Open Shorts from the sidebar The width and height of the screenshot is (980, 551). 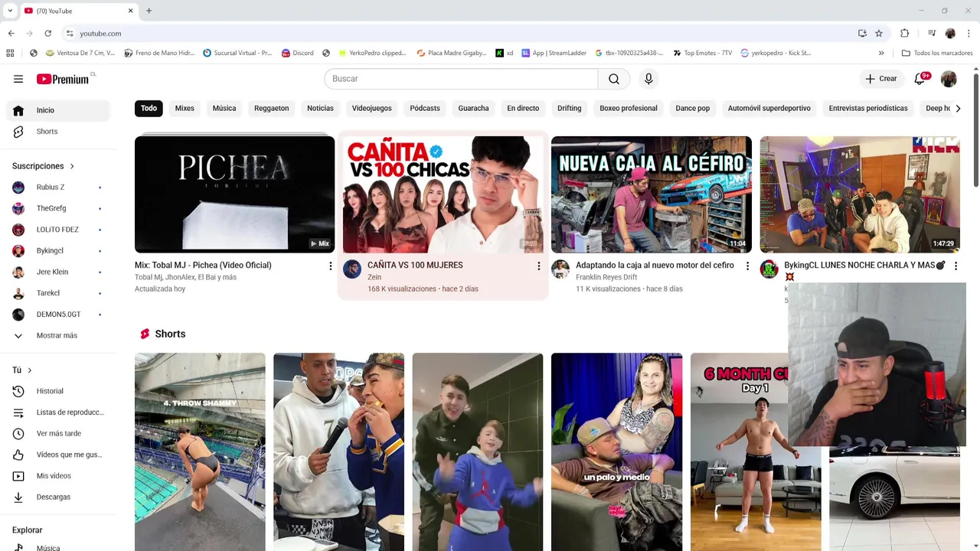pyautogui.click(x=58, y=132)
